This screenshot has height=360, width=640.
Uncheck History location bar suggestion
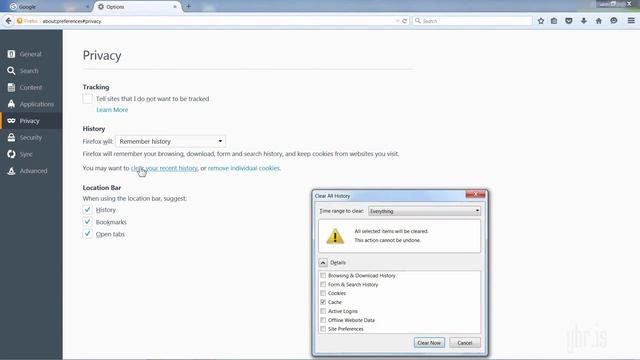pos(87,209)
